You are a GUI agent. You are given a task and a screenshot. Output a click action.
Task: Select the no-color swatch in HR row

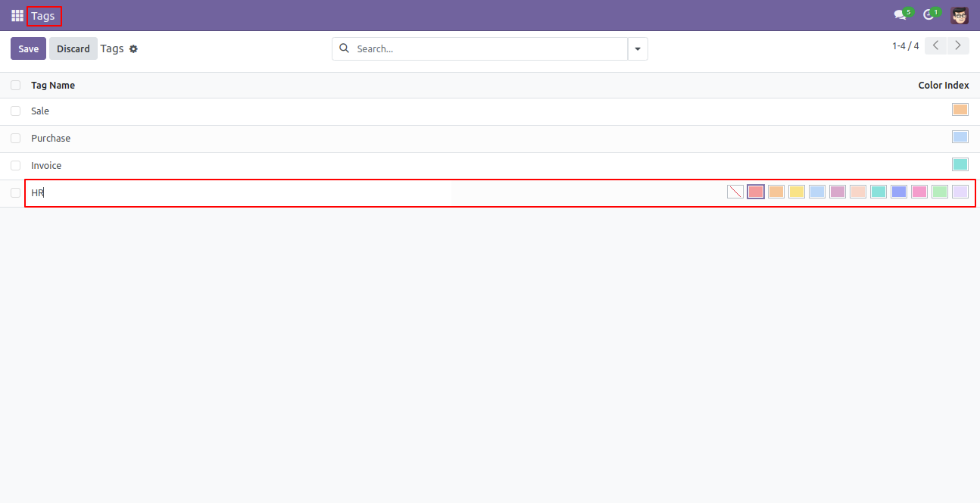(x=735, y=192)
